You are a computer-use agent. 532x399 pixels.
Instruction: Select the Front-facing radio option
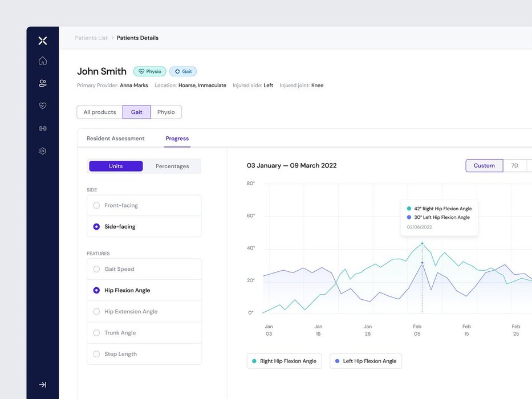tap(96, 205)
